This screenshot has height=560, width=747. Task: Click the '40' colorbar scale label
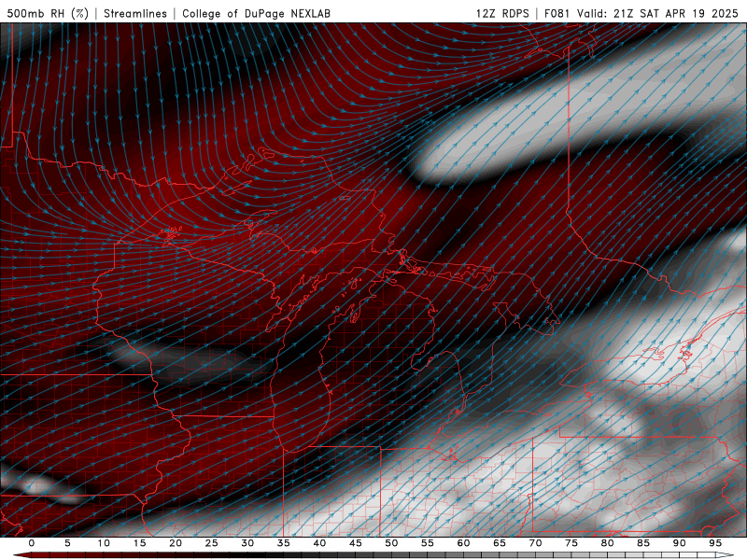319,543
